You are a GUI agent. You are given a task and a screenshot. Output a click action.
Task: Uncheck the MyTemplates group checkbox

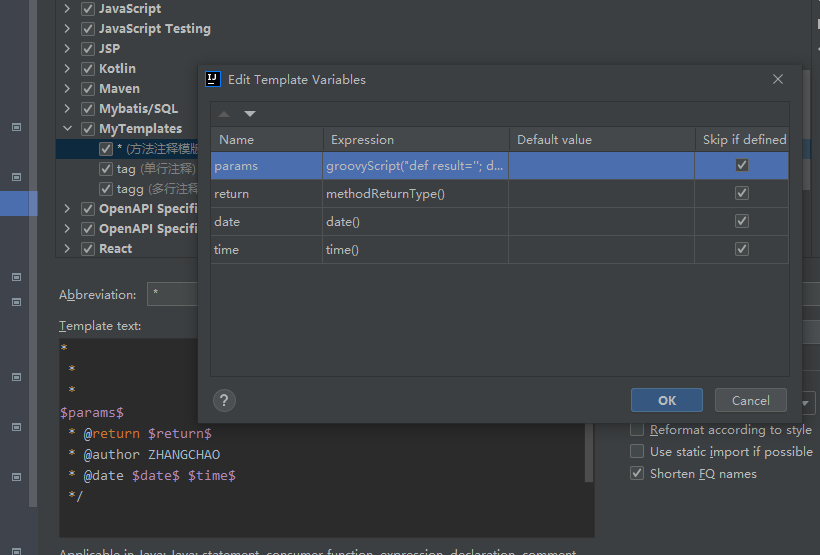pyautogui.click(x=88, y=129)
